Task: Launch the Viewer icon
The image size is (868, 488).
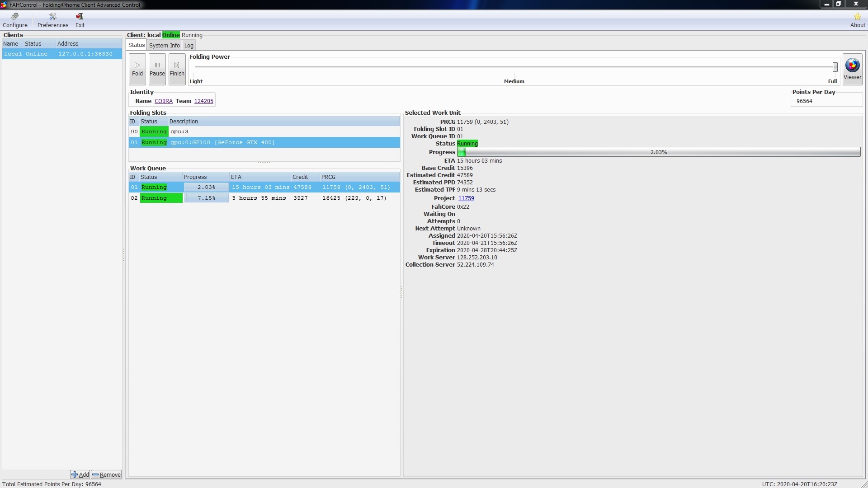Action: point(852,69)
